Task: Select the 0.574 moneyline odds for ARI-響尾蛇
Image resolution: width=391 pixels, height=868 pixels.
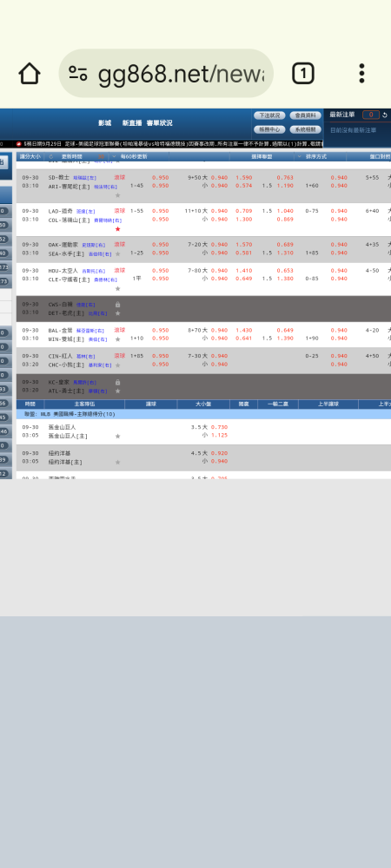Action: click(x=243, y=186)
